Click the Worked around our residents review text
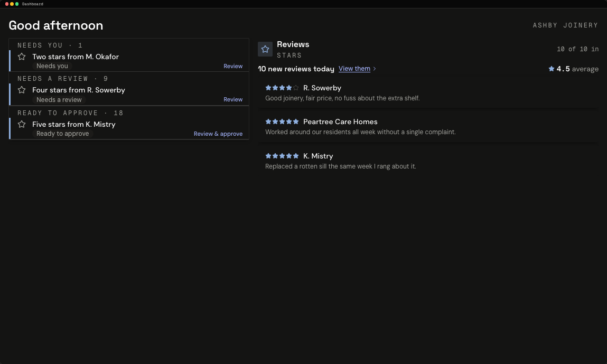 pyautogui.click(x=360, y=132)
